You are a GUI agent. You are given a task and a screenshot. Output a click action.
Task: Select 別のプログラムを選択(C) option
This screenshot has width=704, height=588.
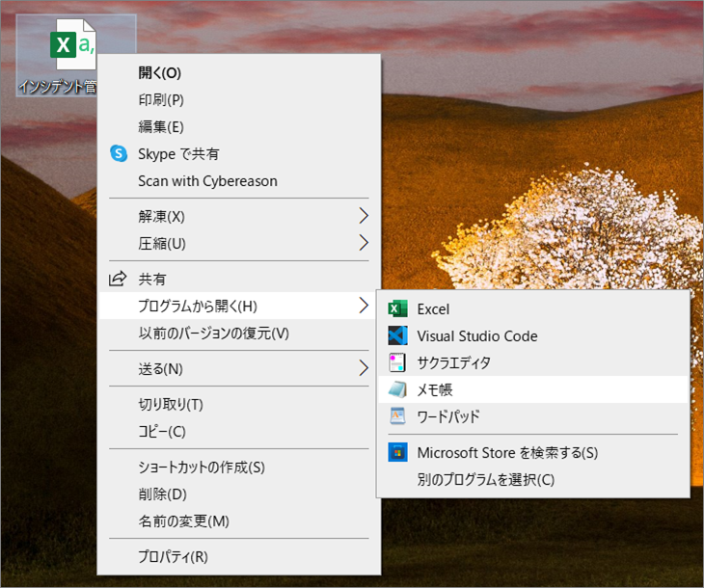tap(485, 479)
